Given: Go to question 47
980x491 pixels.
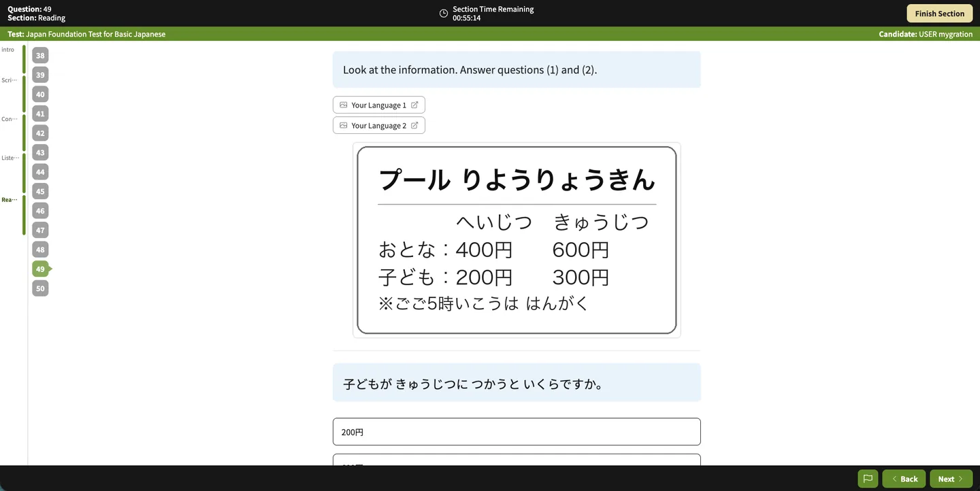Looking at the screenshot, I should [x=40, y=230].
